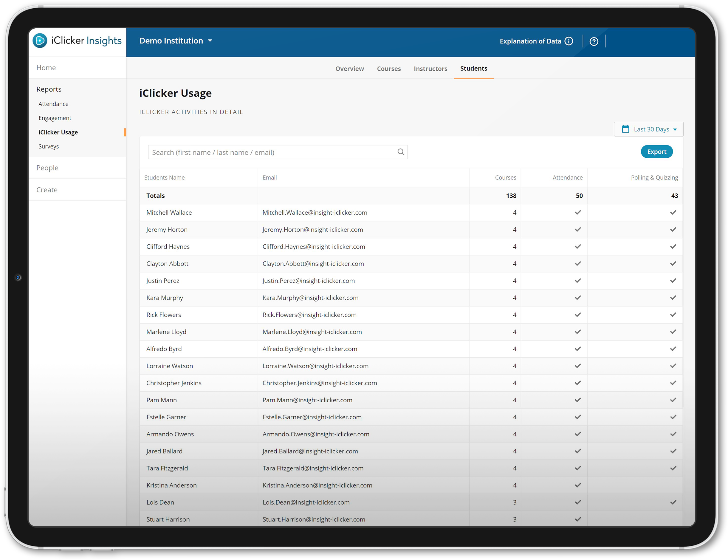The image size is (728, 560).
Task: Click Lois Dean's courses count 3
Action: click(515, 502)
